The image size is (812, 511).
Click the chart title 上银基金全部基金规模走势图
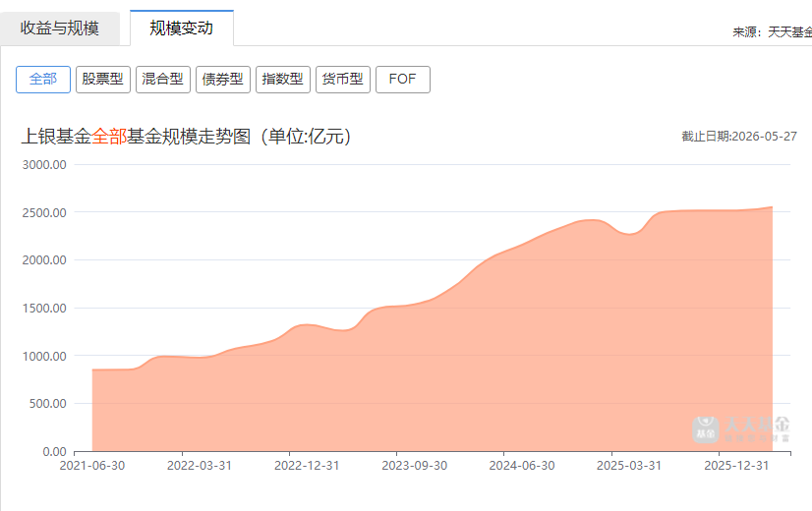tap(186, 137)
